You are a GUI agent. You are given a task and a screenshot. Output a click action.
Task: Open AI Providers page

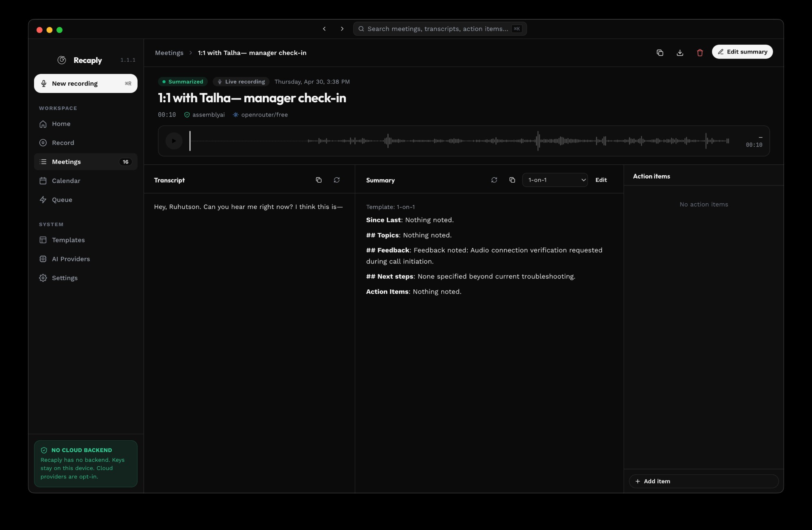[x=86, y=259]
